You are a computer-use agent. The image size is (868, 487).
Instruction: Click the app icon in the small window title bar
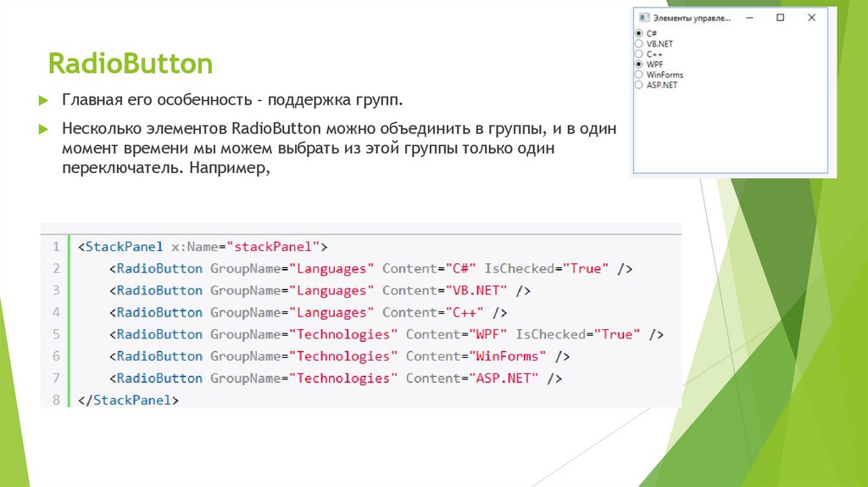(644, 18)
